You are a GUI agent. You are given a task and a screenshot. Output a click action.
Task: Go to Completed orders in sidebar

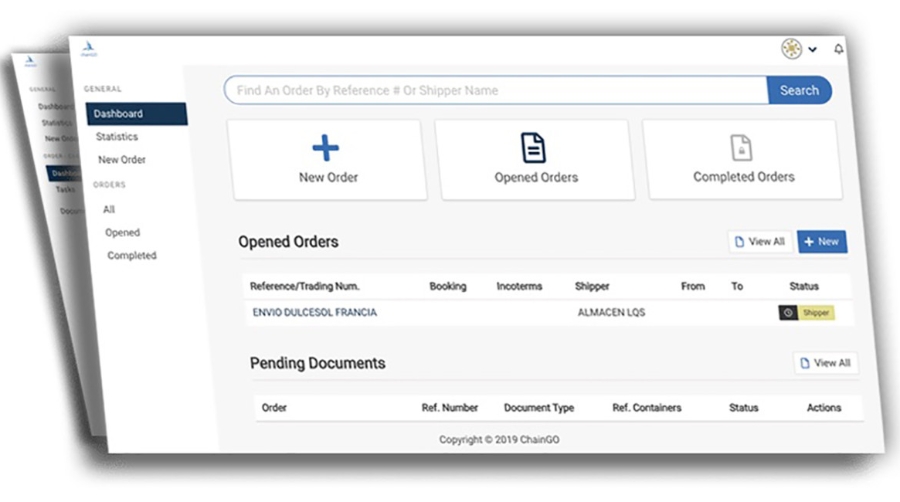pos(131,255)
